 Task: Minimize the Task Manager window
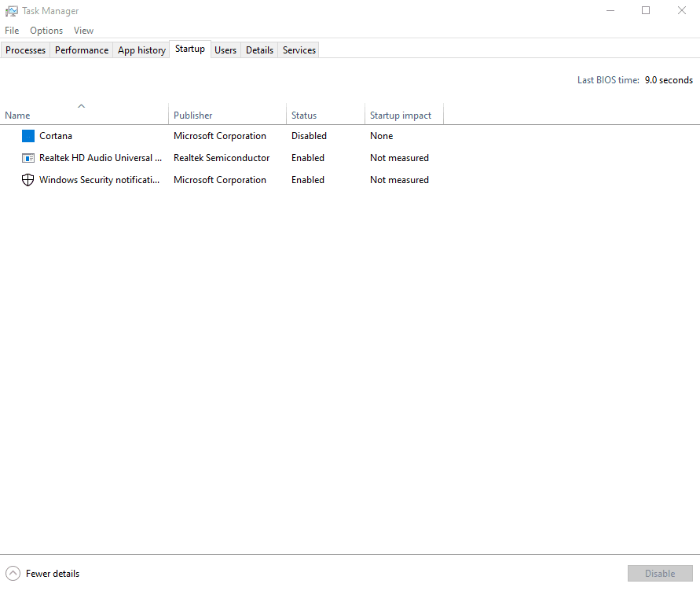coord(610,10)
